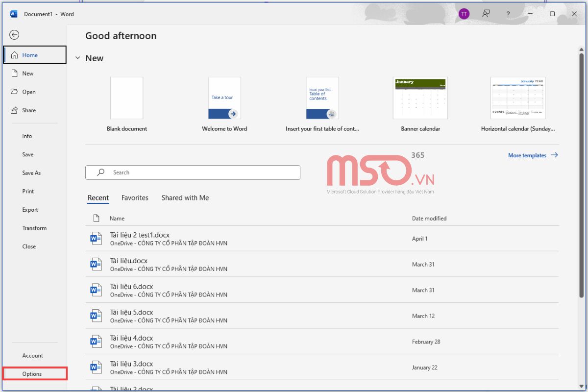
Task: Open Tài liệu 5.docx
Action: point(322,316)
